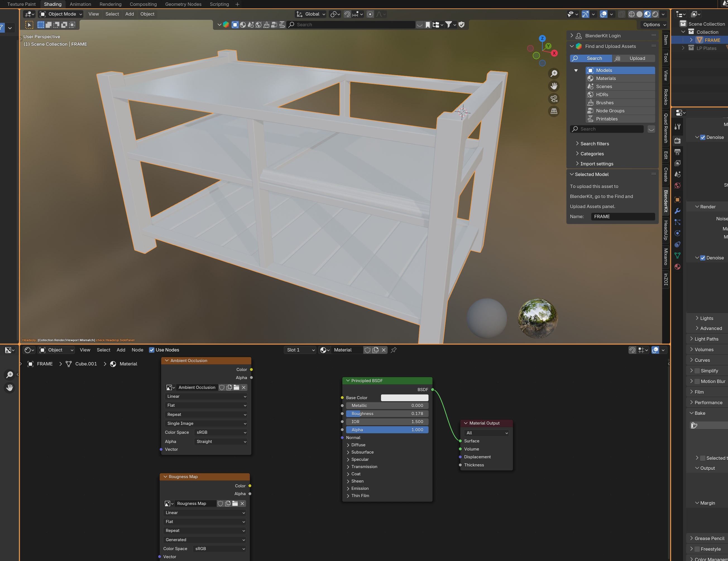The image size is (728, 561).
Task: Uncheck Denoise above the Render section
Action: point(703,137)
